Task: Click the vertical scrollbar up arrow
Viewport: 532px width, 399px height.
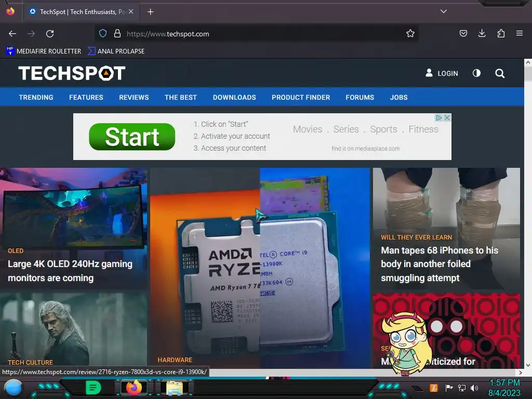Action: pos(528,62)
